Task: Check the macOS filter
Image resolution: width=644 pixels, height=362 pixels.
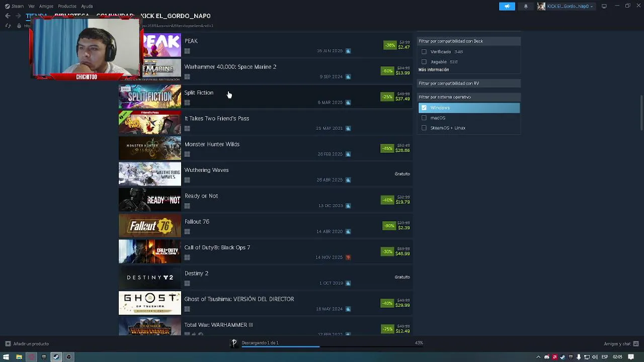Action: [424, 118]
